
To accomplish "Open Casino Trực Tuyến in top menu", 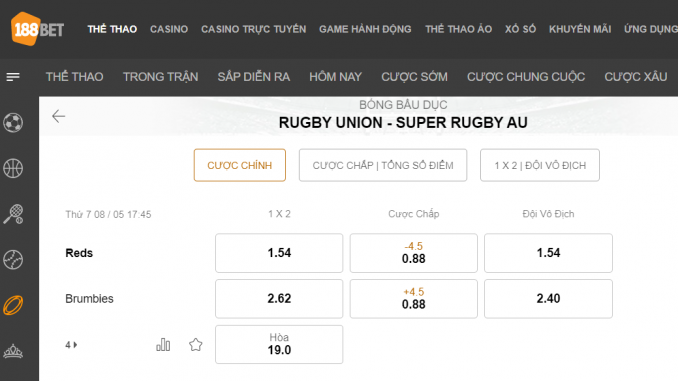I will (253, 29).
